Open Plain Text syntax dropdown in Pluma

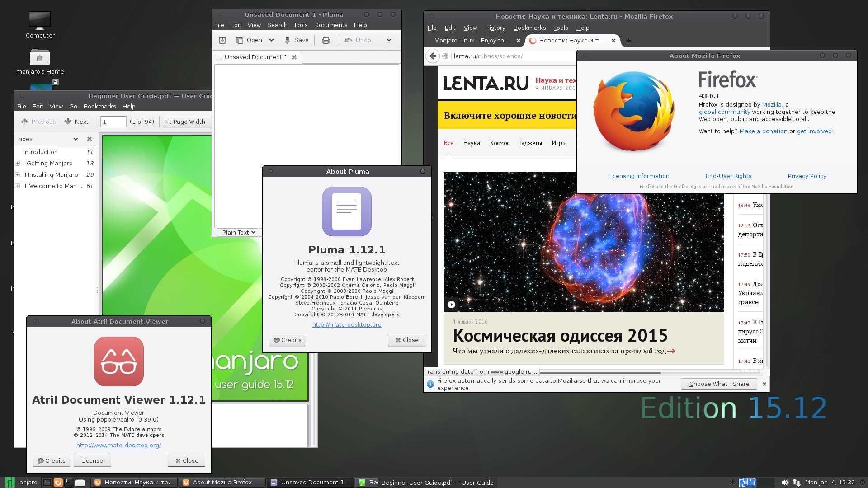click(x=239, y=232)
